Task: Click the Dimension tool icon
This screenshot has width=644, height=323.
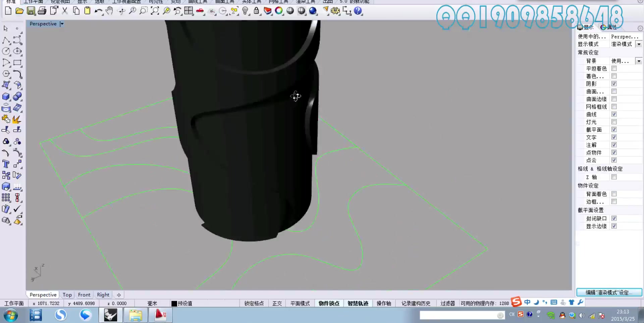Action: point(347,11)
